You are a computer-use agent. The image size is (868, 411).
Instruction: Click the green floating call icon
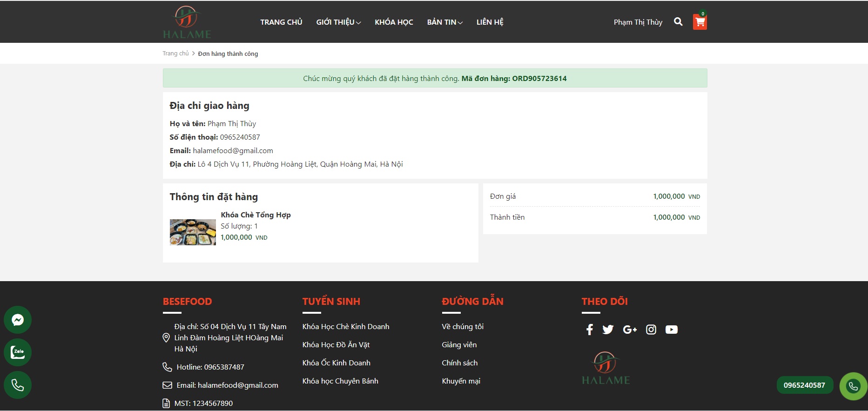click(x=853, y=386)
